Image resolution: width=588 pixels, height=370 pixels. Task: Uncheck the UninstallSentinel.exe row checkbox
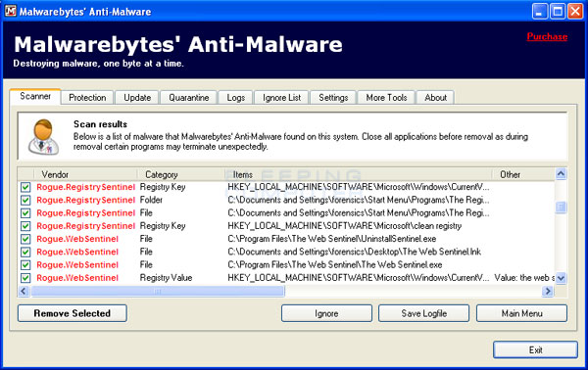(25, 239)
